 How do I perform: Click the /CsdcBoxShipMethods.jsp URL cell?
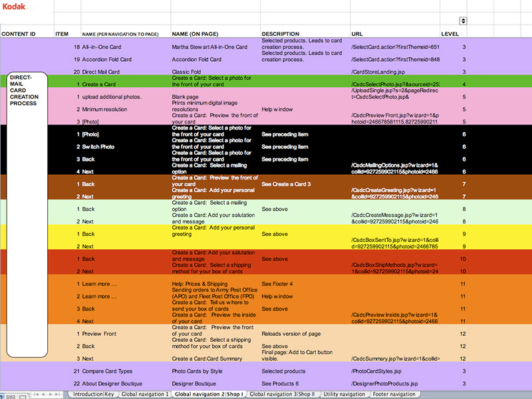(x=394, y=268)
